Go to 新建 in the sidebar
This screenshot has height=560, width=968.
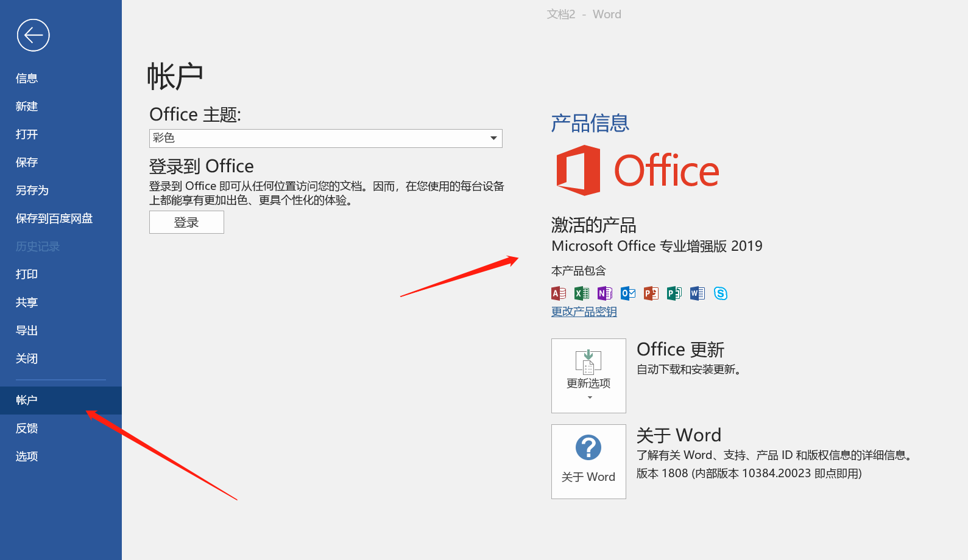(x=27, y=107)
